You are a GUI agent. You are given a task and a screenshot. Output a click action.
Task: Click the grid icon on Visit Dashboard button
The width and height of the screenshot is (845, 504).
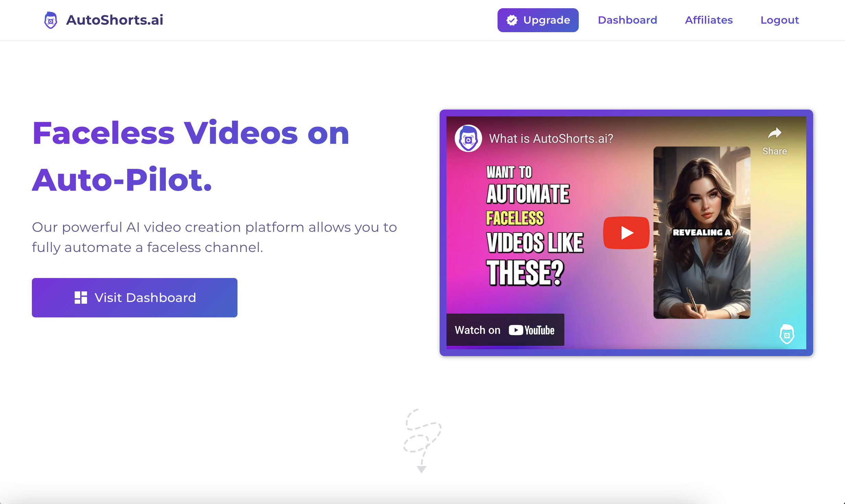(x=81, y=298)
